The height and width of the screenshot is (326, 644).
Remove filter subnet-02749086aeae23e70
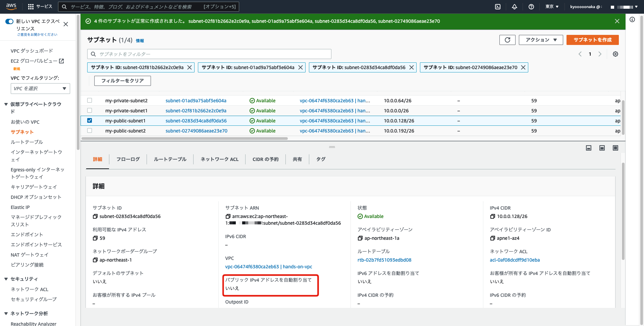(x=523, y=67)
